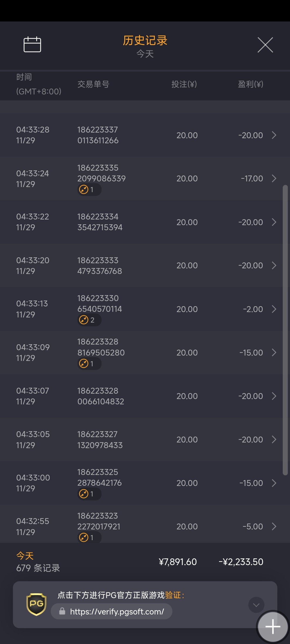Expand details for the 04:33:28 record
Screen dimensions: 290x644
click(x=274, y=135)
